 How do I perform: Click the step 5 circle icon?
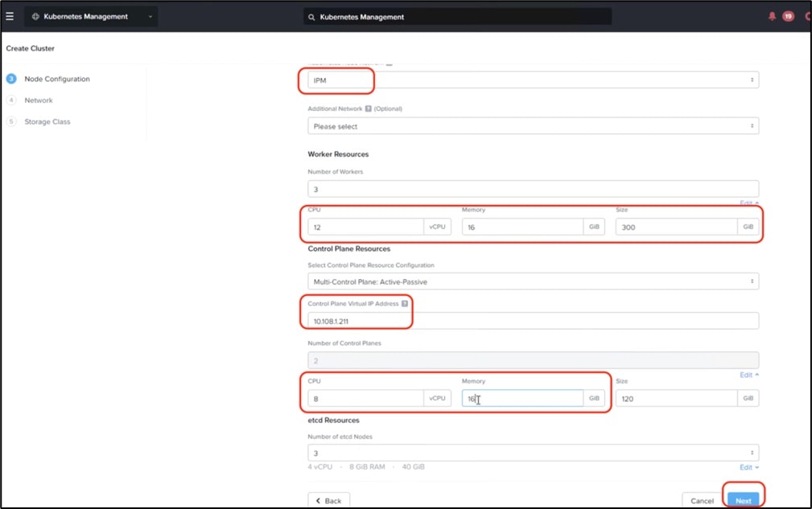[x=11, y=121]
